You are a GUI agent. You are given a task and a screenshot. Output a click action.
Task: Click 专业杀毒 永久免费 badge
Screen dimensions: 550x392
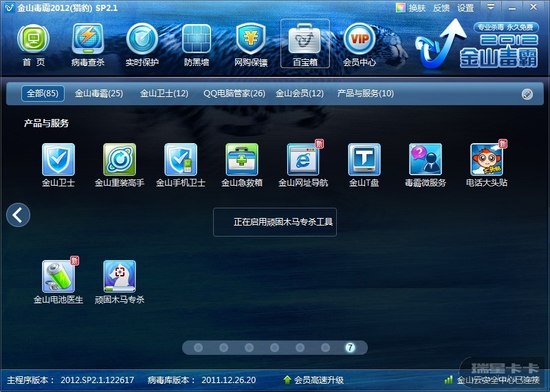[x=505, y=28]
